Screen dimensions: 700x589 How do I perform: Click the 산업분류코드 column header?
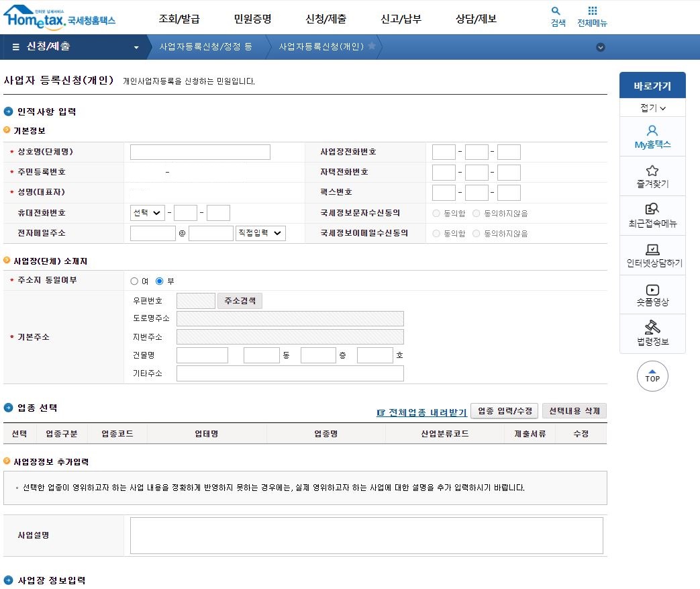click(x=445, y=433)
